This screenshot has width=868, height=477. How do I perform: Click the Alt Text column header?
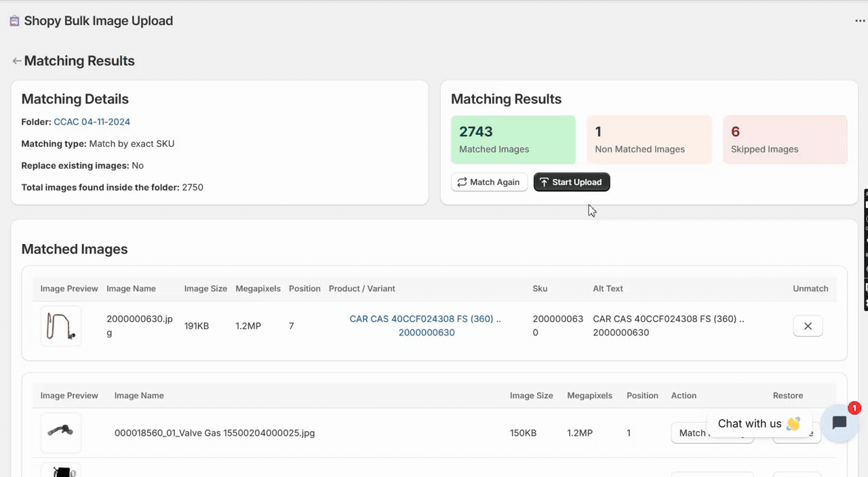pyautogui.click(x=608, y=289)
